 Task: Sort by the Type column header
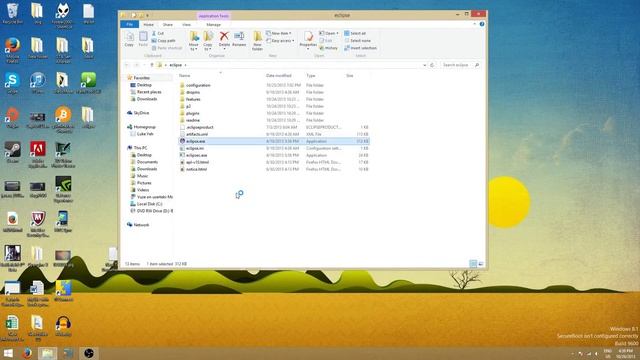pyautogui.click(x=311, y=76)
